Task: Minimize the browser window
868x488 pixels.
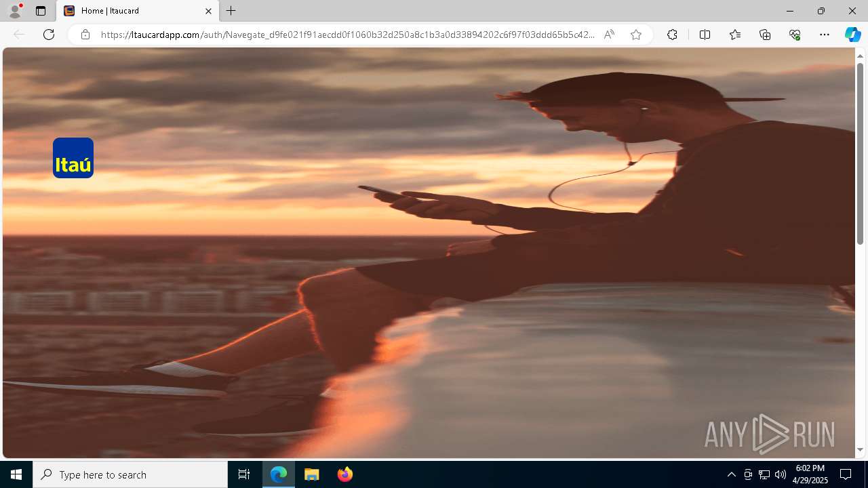Action: 790,11
